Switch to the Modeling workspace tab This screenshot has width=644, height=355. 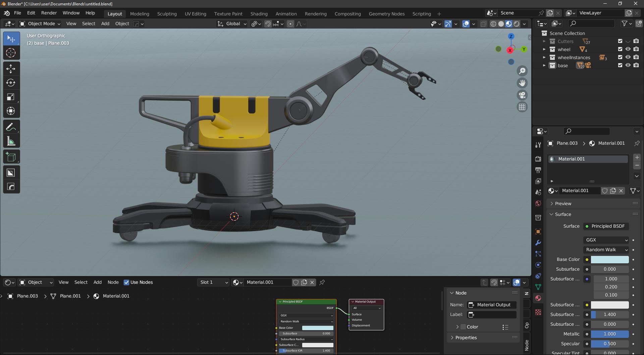click(x=140, y=14)
